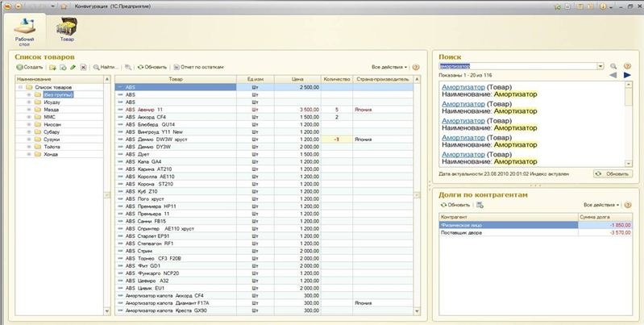Expand the Тойота folder in tree

(x=28, y=147)
